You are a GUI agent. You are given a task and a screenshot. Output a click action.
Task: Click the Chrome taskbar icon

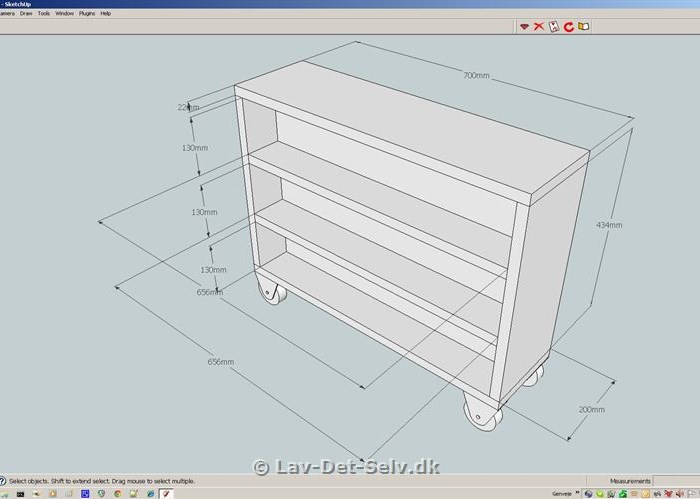tap(118, 494)
